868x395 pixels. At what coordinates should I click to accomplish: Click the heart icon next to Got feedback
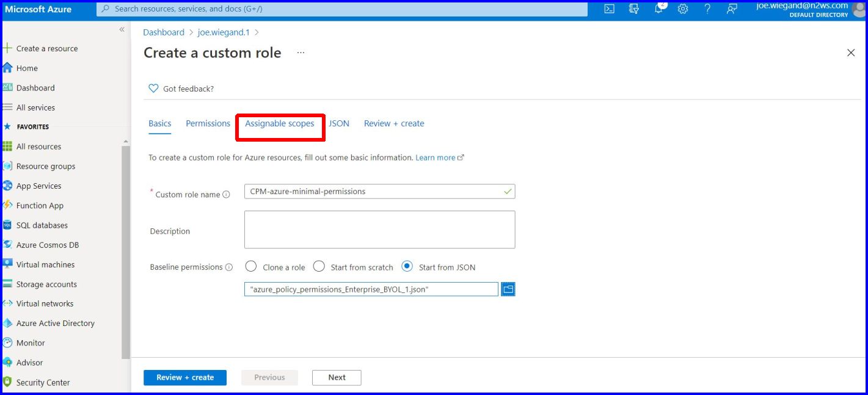coord(153,89)
